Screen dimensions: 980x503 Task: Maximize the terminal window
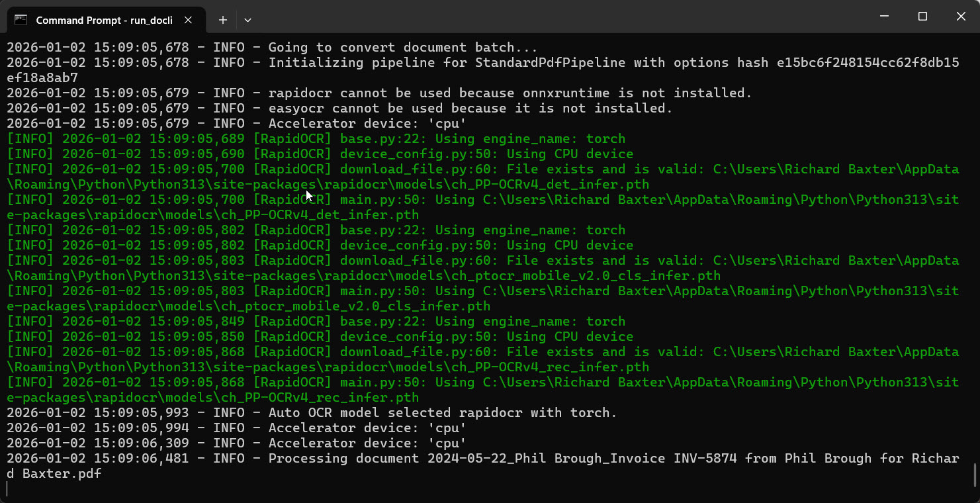tap(922, 17)
